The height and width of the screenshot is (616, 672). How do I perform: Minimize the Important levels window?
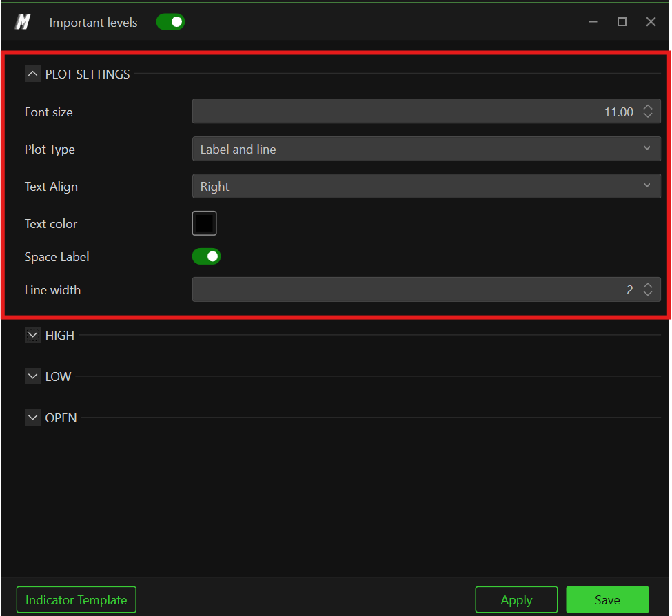(x=593, y=22)
